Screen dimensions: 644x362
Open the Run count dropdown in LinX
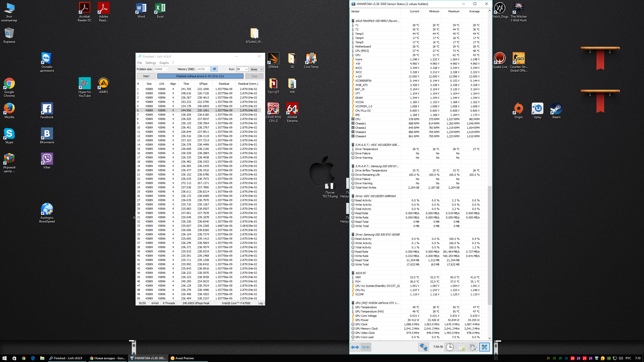click(246, 69)
